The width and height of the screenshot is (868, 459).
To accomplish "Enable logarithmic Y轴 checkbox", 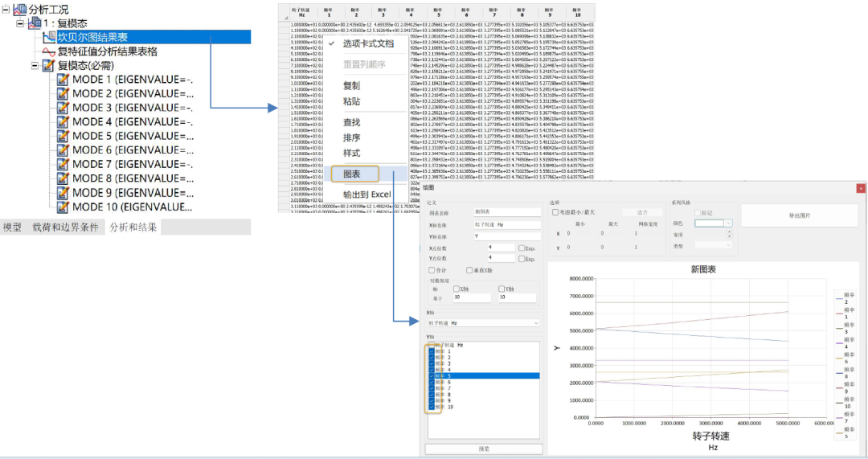I will click(502, 289).
